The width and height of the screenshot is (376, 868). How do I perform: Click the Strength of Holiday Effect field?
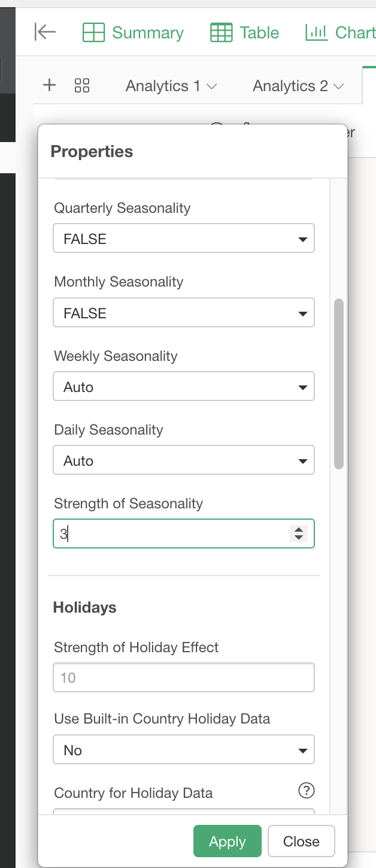pyautogui.click(x=184, y=677)
